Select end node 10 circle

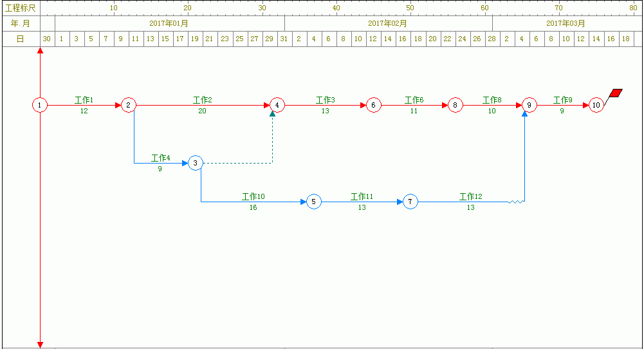[x=596, y=105]
